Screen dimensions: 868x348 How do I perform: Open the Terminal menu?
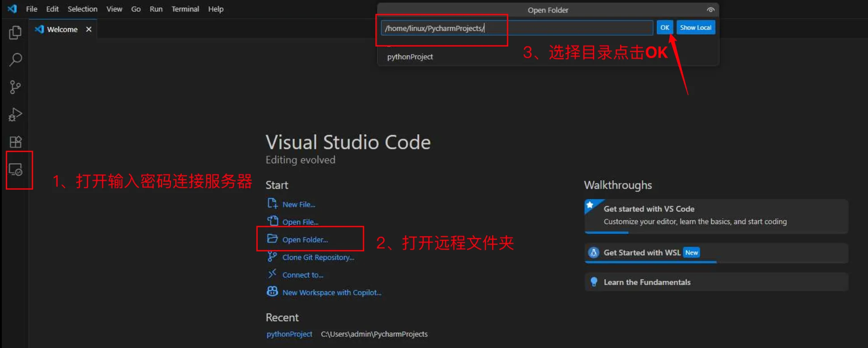[185, 9]
